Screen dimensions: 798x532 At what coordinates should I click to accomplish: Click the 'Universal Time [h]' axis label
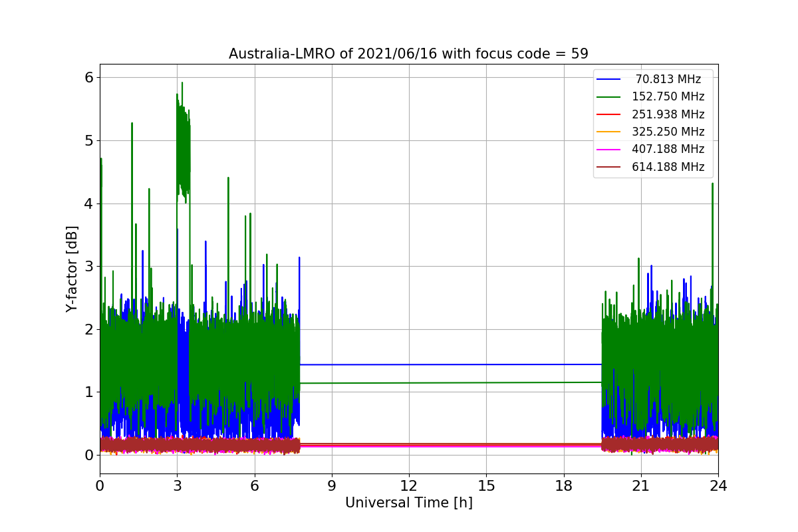click(x=408, y=503)
